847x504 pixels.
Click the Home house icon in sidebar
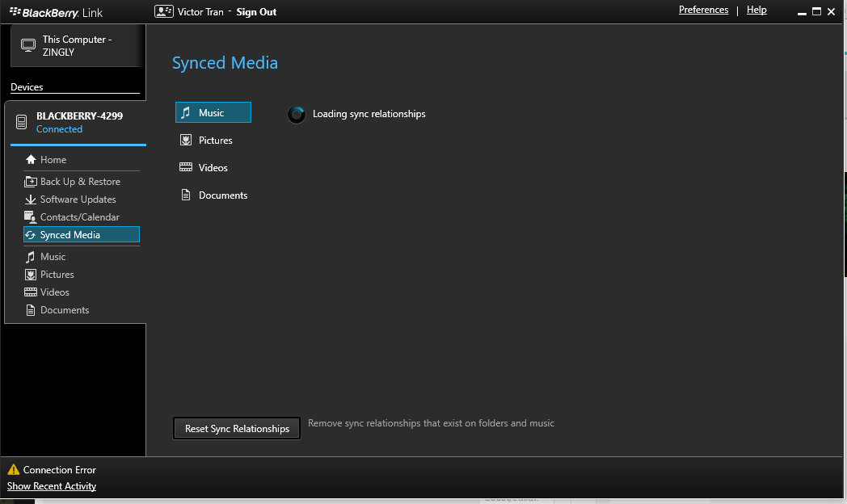tap(31, 160)
